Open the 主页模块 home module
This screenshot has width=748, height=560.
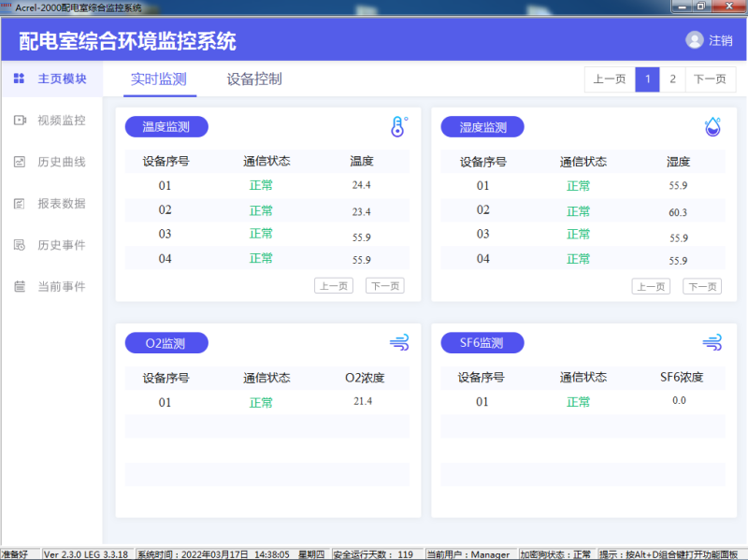(x=51, y=79)
